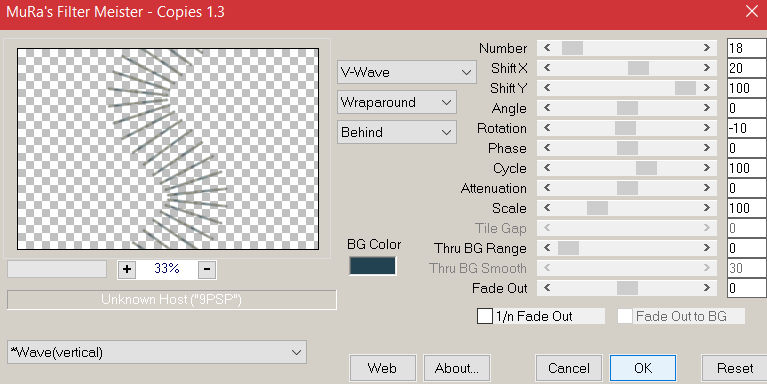Increase Fade Out with right arrow
767x384 pixels.
pos(707,288)
